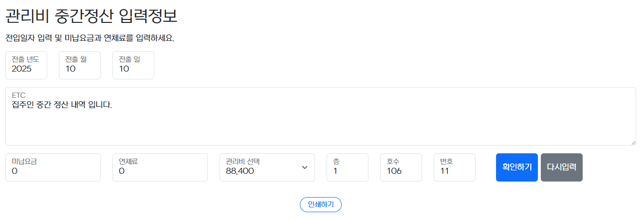Click the ETC label in the memo box
This screenshot has width=644, height=219.
(x=18, y=95)
